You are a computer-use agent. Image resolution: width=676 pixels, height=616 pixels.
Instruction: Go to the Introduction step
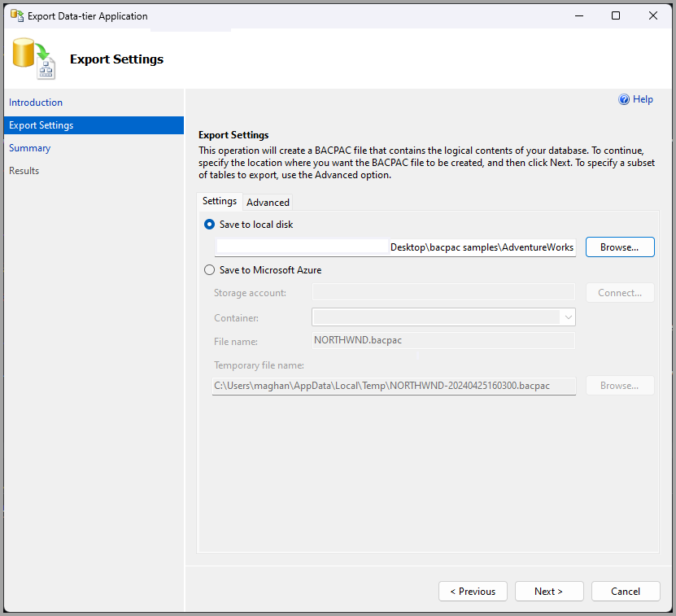pos(35,102)
